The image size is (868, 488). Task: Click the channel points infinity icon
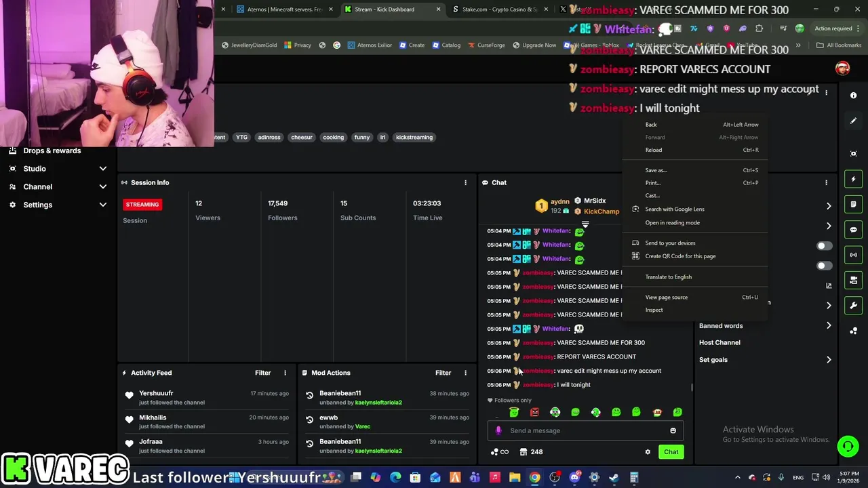point(500,452)
